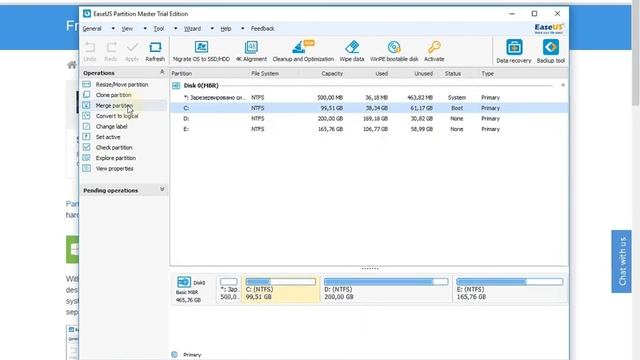Open the General menu

click(92, 29)
